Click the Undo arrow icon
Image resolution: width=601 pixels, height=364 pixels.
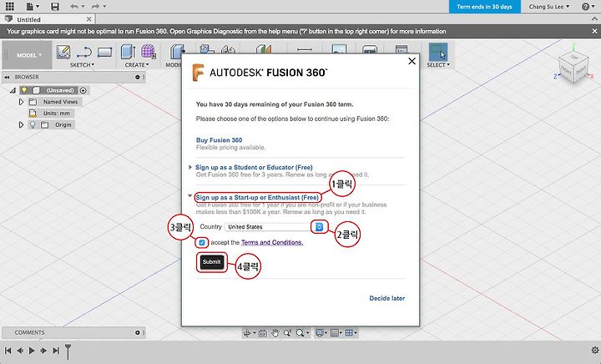pyautogui.click(x=75, y=7)
